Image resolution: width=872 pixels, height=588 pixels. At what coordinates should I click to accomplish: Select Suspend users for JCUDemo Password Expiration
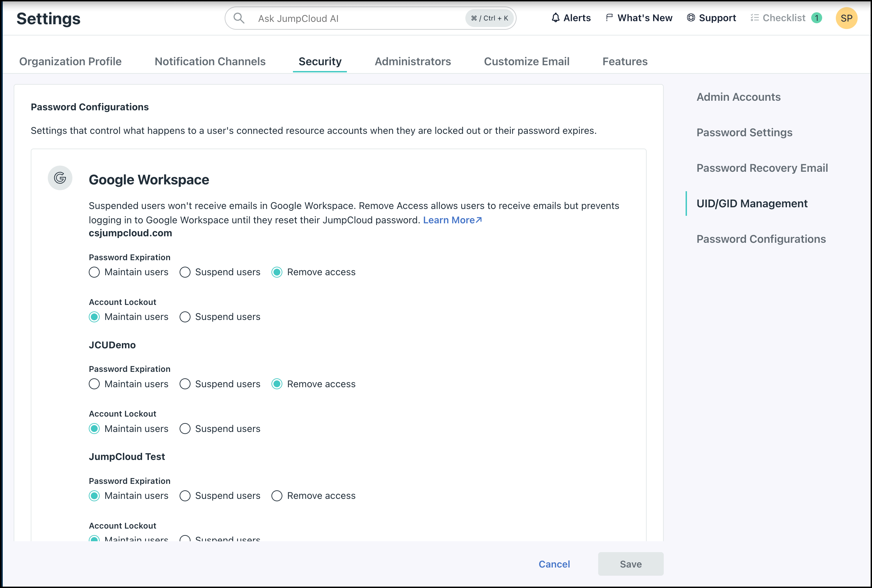point(185,384)
